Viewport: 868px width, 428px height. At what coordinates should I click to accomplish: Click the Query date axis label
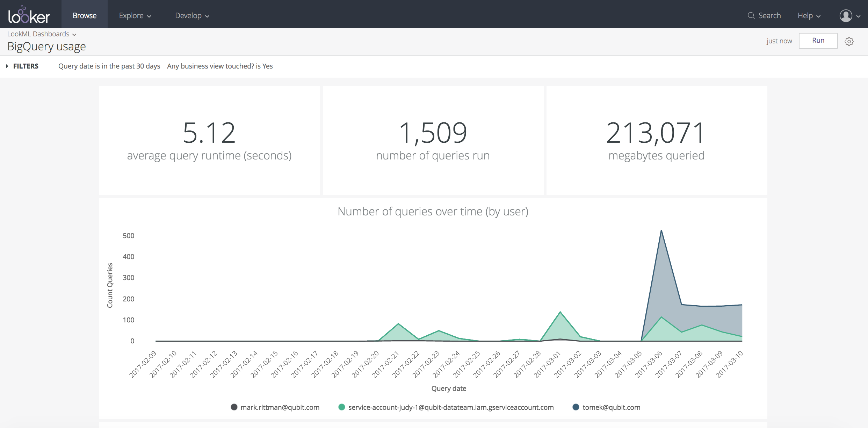coord(449,388)
